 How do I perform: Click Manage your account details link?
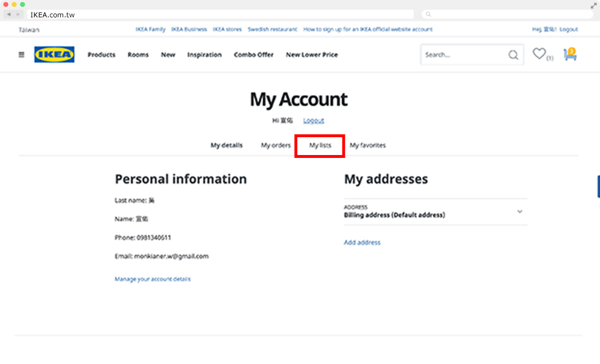point(152,279)
